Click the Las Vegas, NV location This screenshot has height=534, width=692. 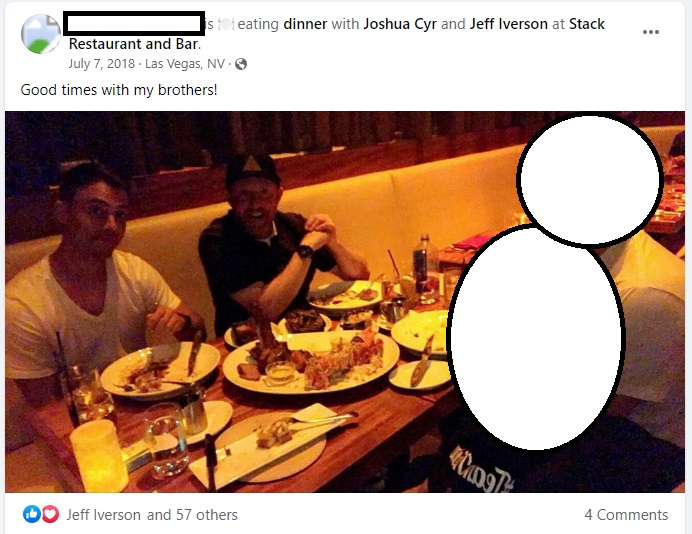[185, 64]
